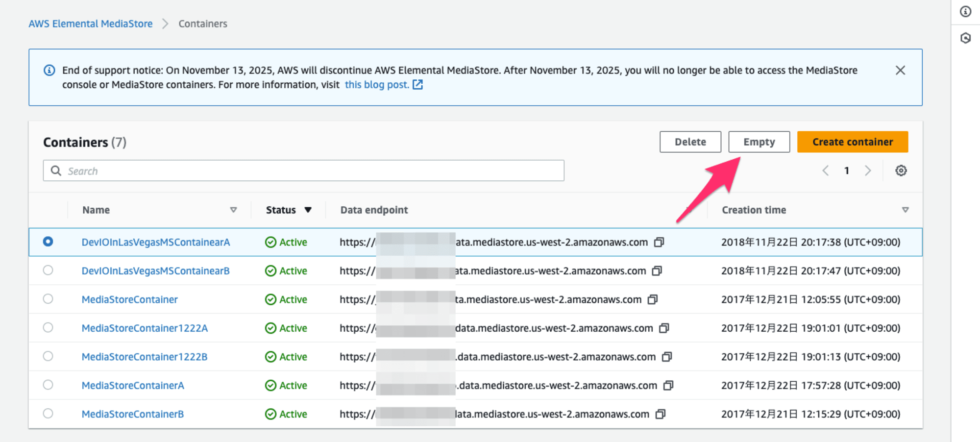Viewport: 980px width, 442px height.
Task: Navigate to AWS Elemental MediaStore breadcrumb
Action: (91, 24)
